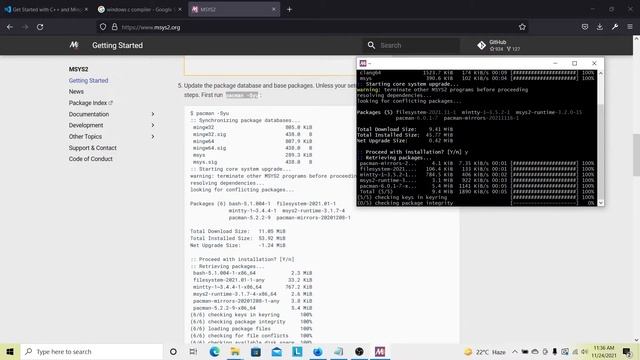The height and width of the screenshot is (360, 640).
Task: Open Support & Contact in sidebar
Action: pos(93,148)
